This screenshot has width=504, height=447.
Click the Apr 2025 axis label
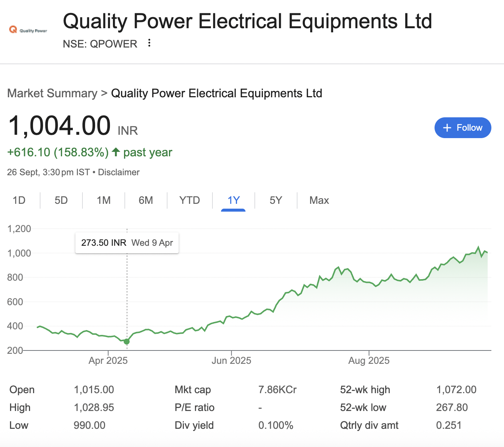[x=108, y=360]
